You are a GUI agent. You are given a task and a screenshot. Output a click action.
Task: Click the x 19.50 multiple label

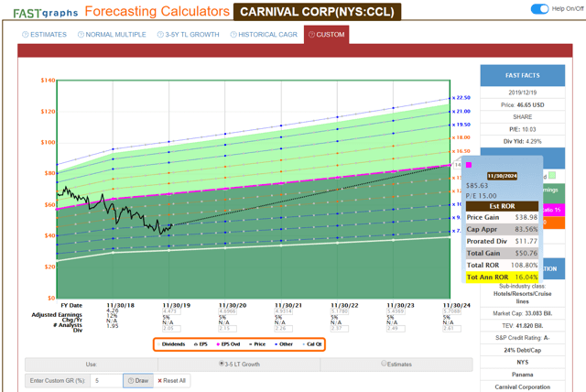tap(461, 125)
